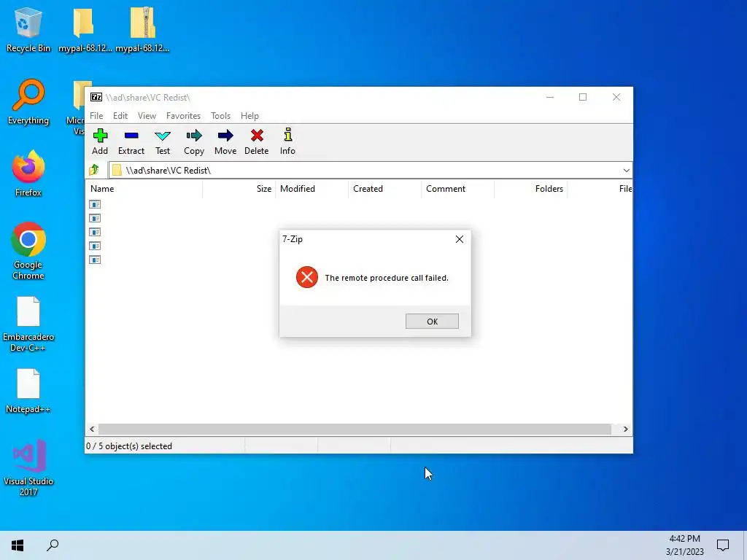Open taskbar search magnifier
The image size is (747, 560).
tap(53, 545)
